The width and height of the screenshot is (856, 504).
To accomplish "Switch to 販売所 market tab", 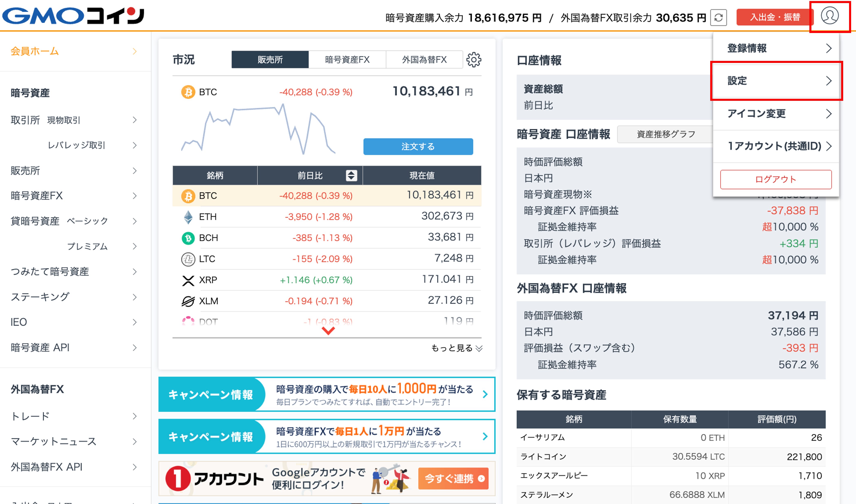I will point(270,60).
